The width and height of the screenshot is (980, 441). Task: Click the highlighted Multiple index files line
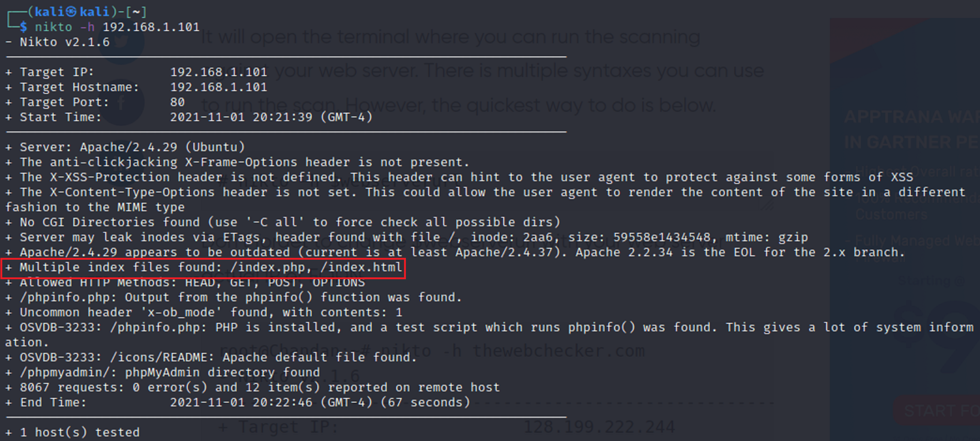[203, 268]
